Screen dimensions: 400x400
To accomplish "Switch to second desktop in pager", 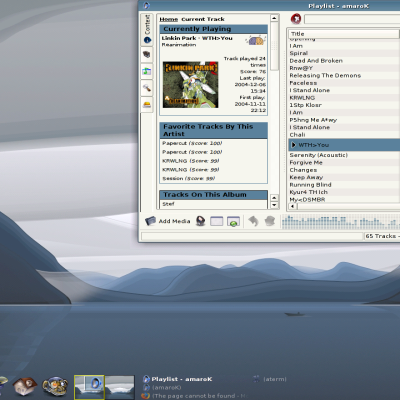I will 120,387.
